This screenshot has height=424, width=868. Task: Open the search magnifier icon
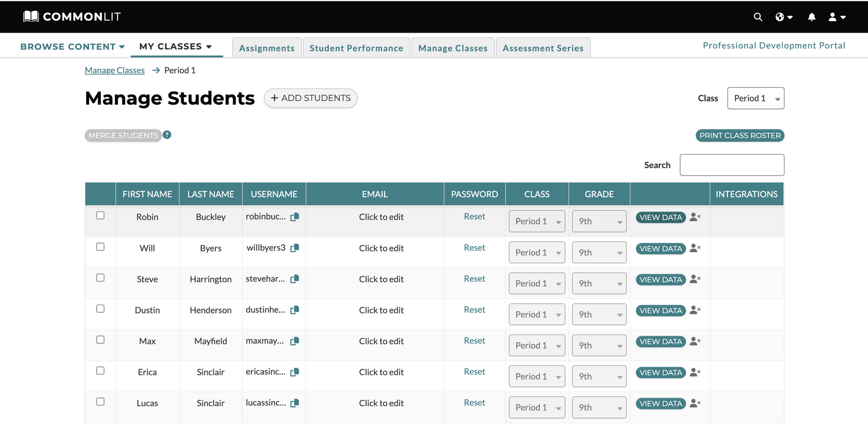(x=758, y=17)
